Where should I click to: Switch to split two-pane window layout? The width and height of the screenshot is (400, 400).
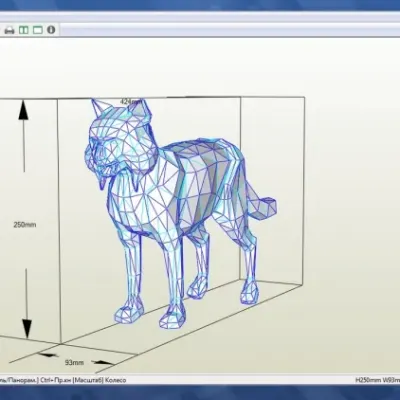point(24,30)
